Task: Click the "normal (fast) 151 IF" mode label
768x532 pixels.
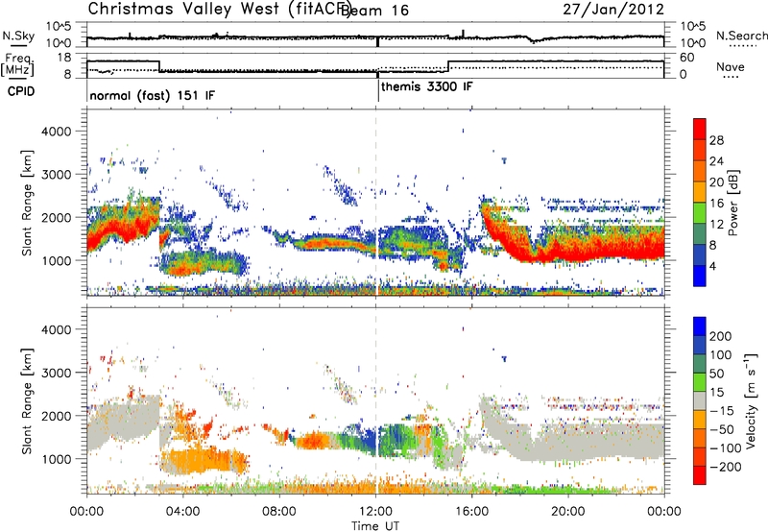Action: tap(153, 95)
